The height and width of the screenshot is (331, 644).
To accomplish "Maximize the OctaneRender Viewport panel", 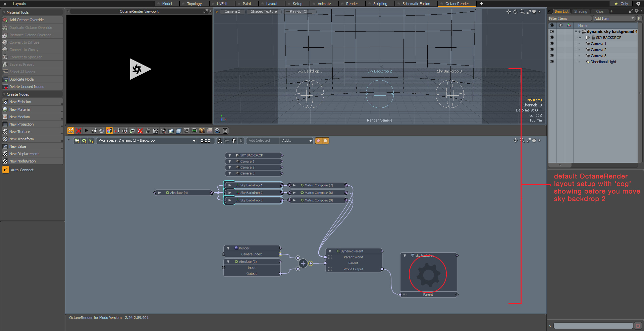I will 206,11.
